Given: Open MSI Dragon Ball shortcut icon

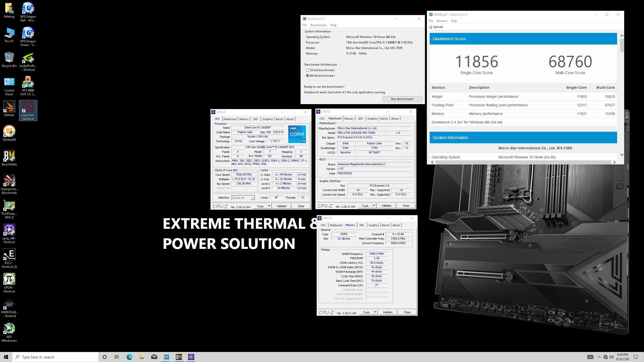Looking at the screenshot, I should [x=28, y=12].
